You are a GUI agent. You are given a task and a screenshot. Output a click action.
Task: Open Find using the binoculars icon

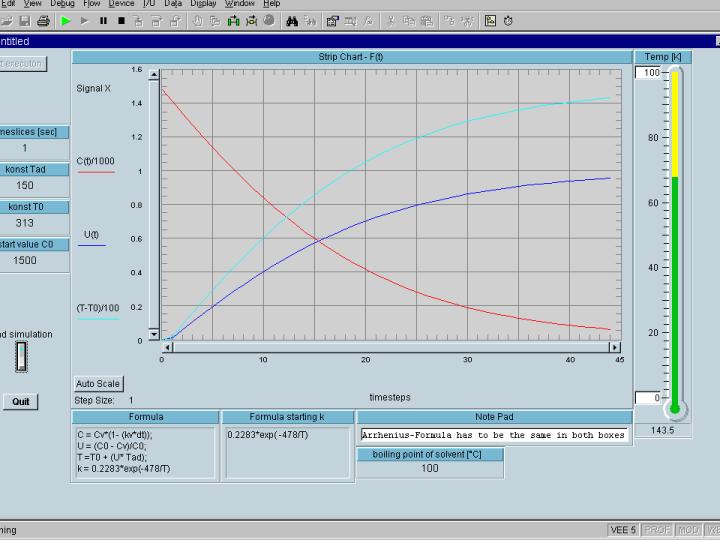[x=292, y=20]
